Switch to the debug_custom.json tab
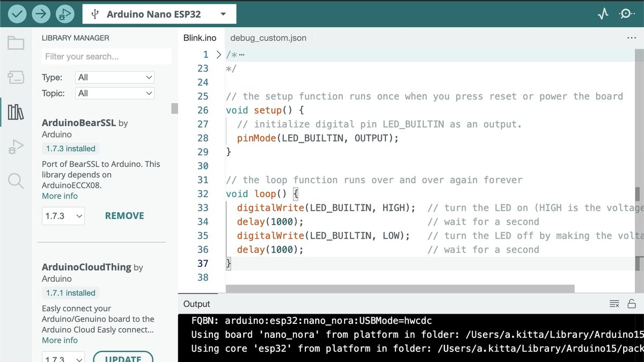 pyautogui.click(x=268, y=38)
